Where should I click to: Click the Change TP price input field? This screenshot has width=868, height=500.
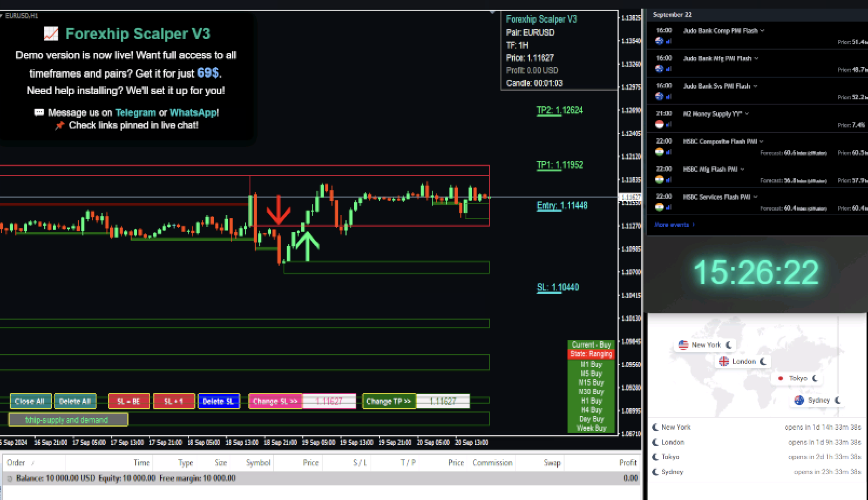click(443, 401)
